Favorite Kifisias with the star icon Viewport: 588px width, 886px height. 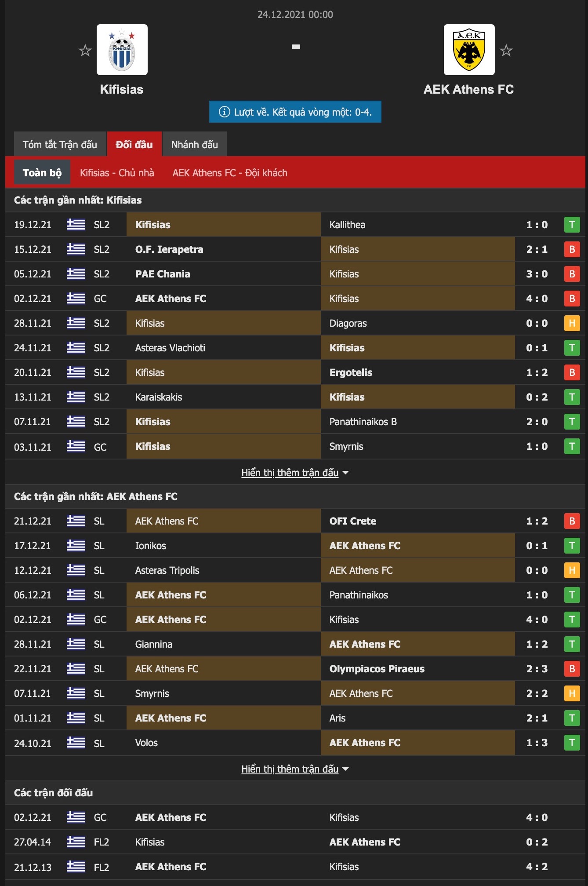coord(85,51)
